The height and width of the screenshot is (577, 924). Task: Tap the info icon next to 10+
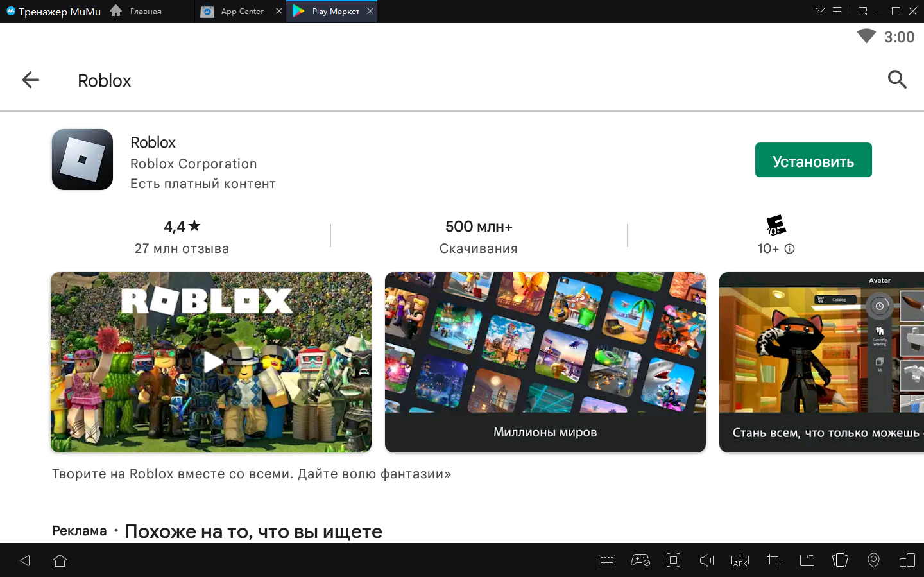[x=789, y=249]
